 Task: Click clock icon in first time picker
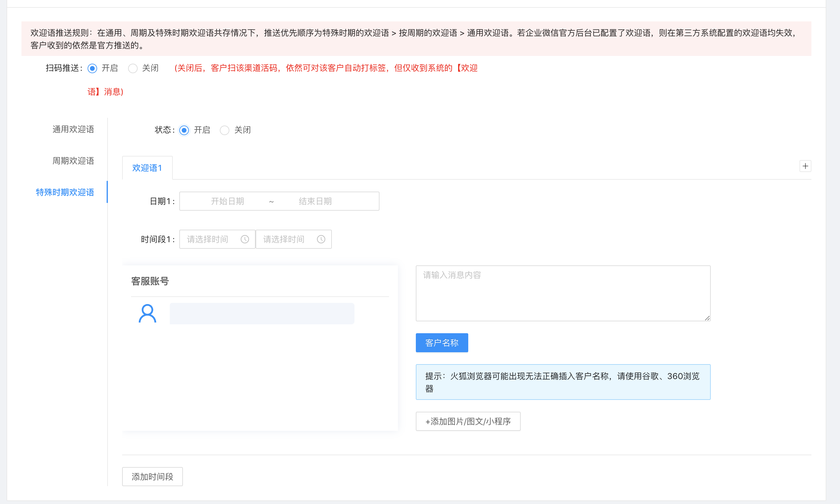245,240
